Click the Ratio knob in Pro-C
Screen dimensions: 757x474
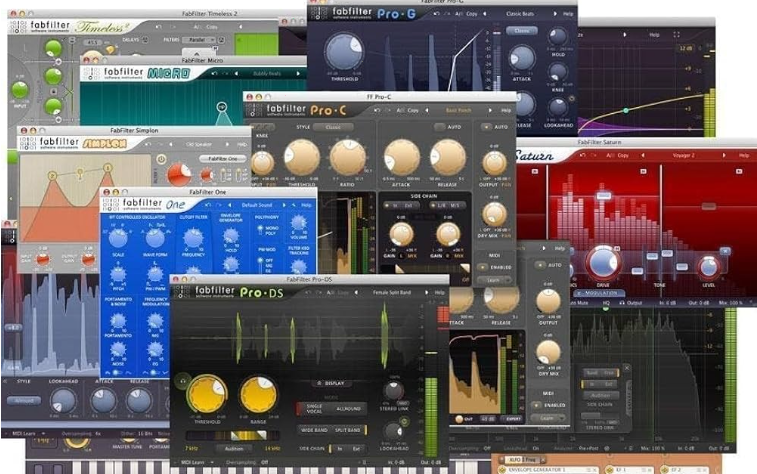(x=348, y=158)
